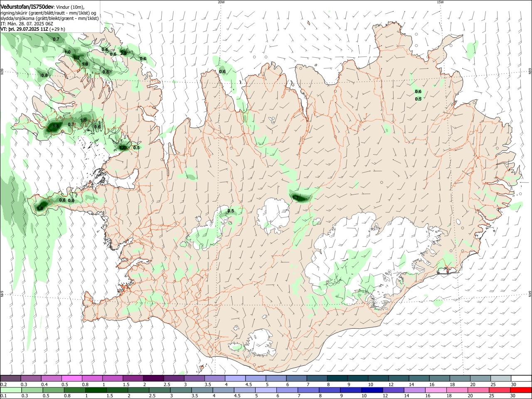Image resolution: width=532 pixels, height=399 pixels.
Task: Select the navy blue swatch labeled 10 in lower legend
Action: click(x=371, y=390)
